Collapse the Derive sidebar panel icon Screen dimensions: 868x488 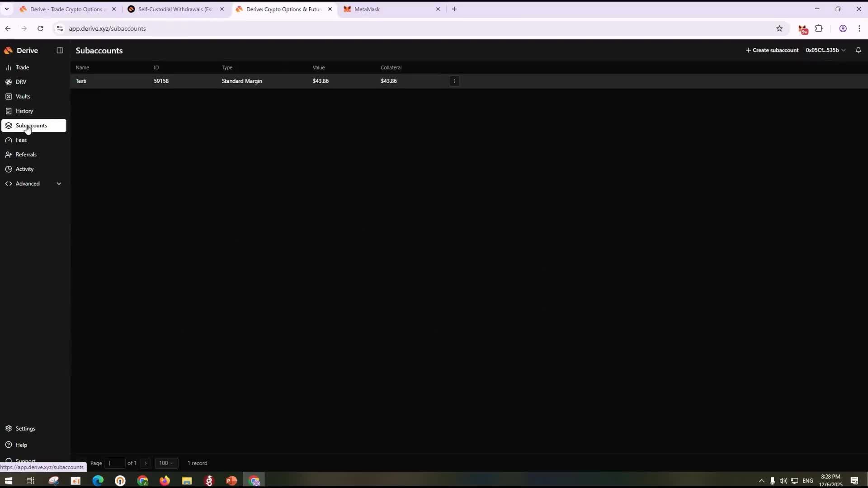point(60,50)
